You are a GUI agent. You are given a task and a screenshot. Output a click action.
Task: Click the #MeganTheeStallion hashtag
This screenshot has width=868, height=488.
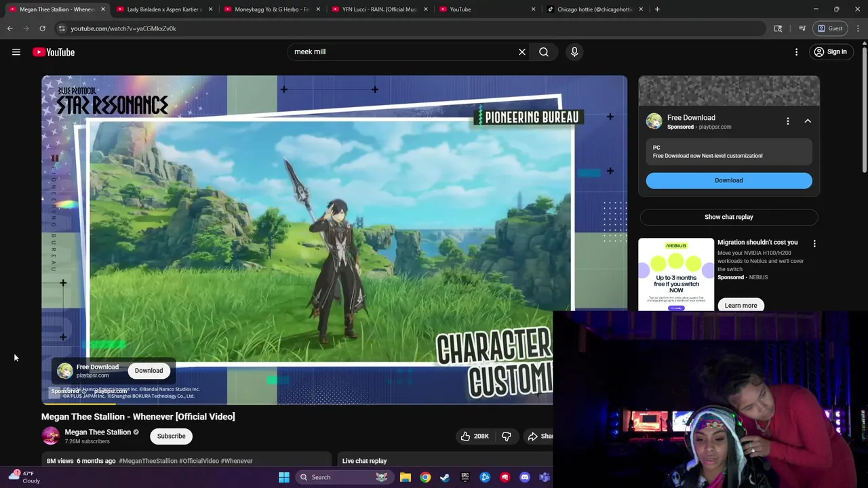coord(148,461)
